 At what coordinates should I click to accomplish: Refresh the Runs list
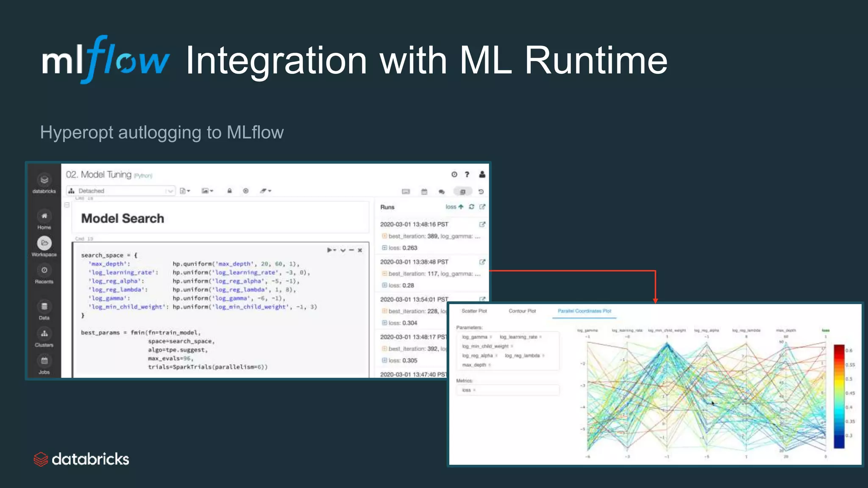[471, 207]
